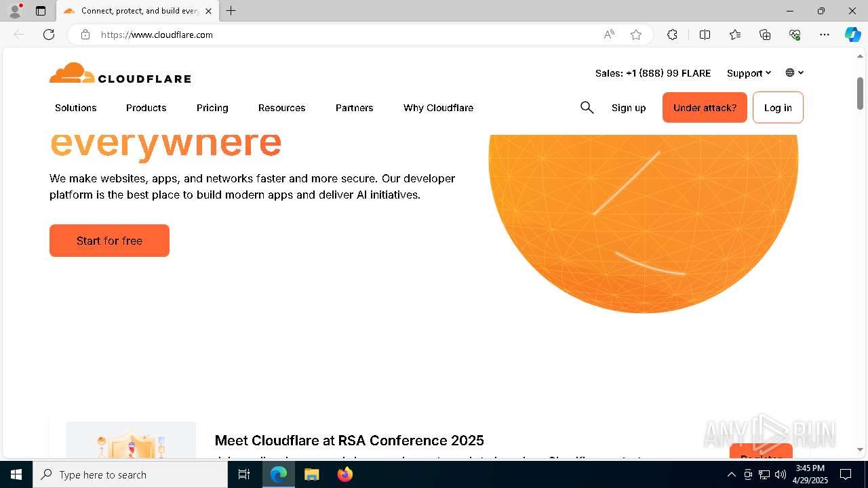The width and height of the screenshot is (868, 488).
Task: Go to the Cloudflare logo homepage
Action: pos(120,73)
